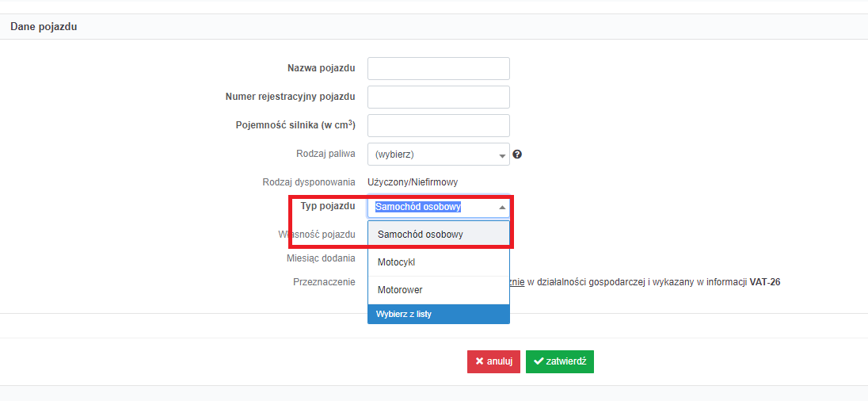
Task: Open the help icon beside Rodzaj paliwa
Action: pyautogui.click(x=518, y=155)
